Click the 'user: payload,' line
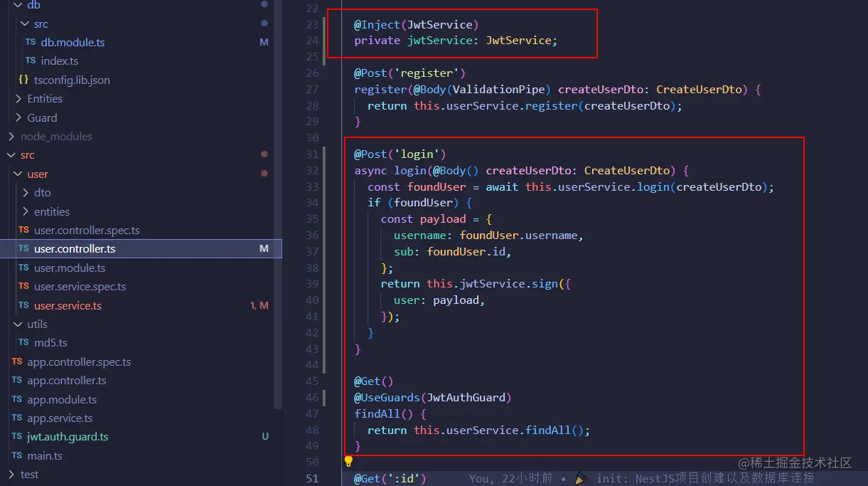 [x=440, y=300]
